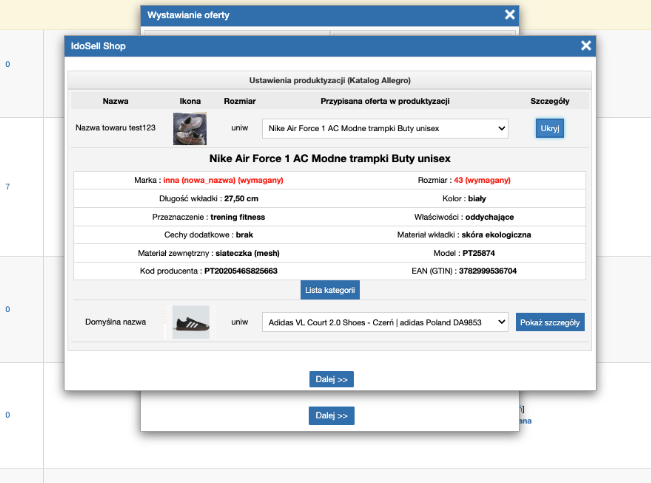Click the Materiał wkładki skóra ekologiczna value
Screen dimensions: 651x483
(496, 235)
